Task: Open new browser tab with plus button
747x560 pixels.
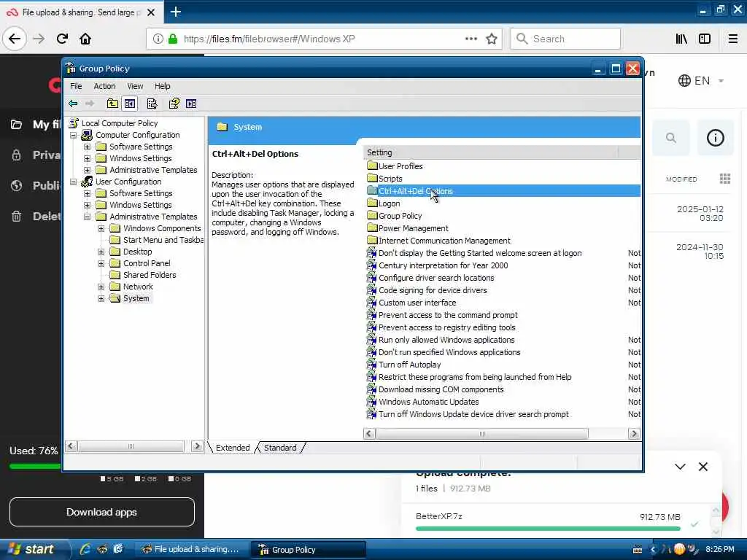Action: click(175, 12)
